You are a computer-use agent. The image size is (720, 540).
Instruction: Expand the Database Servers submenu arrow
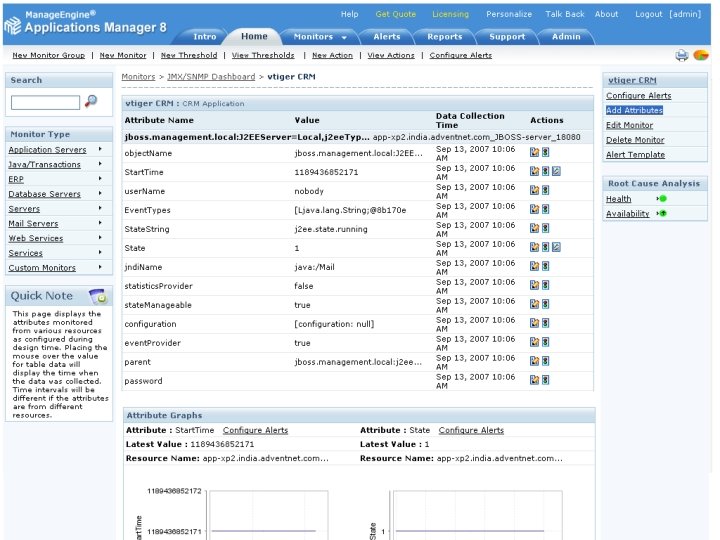click(100, 193)
